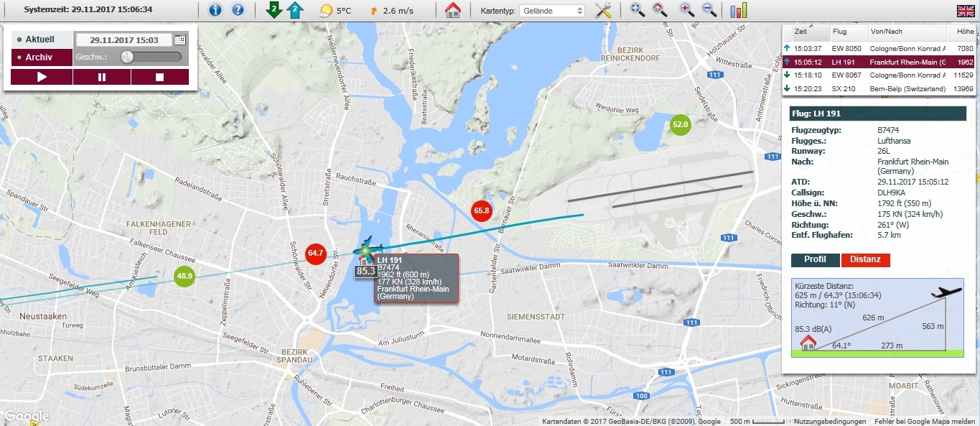Select flight EW 8050 row
The image size is (980, 426).
pyautogui.click(x=878, y=49)
